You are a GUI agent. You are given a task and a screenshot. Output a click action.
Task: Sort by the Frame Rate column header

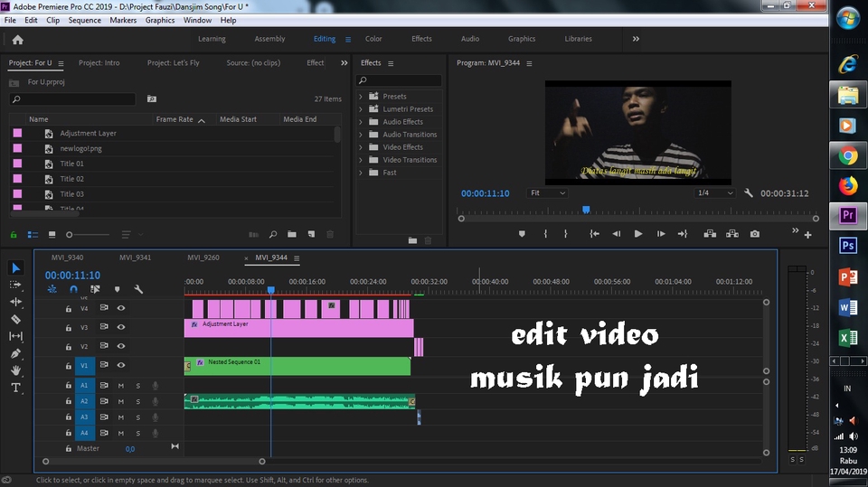click(x=175, y=119)
